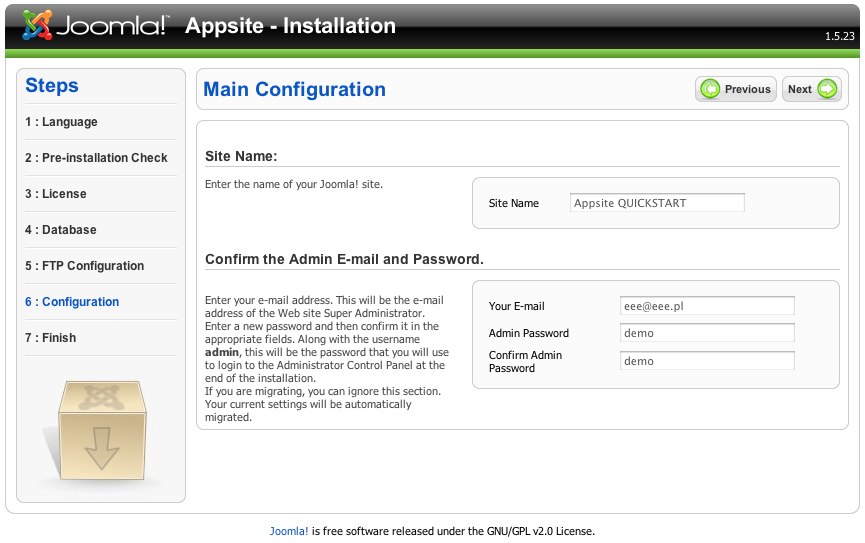Proceed with the Next button
Image resolution: width=865 pixels, height=543 pixels.
[811, 89]
